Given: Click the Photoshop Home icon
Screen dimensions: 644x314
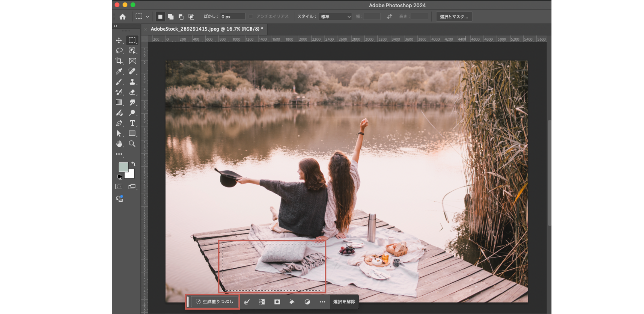Looking at the screenshot, I should click(x=122, y=16).
